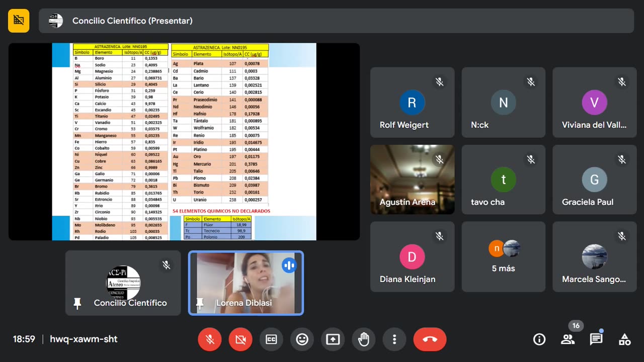Start presenting your screen

pos(333,339)
